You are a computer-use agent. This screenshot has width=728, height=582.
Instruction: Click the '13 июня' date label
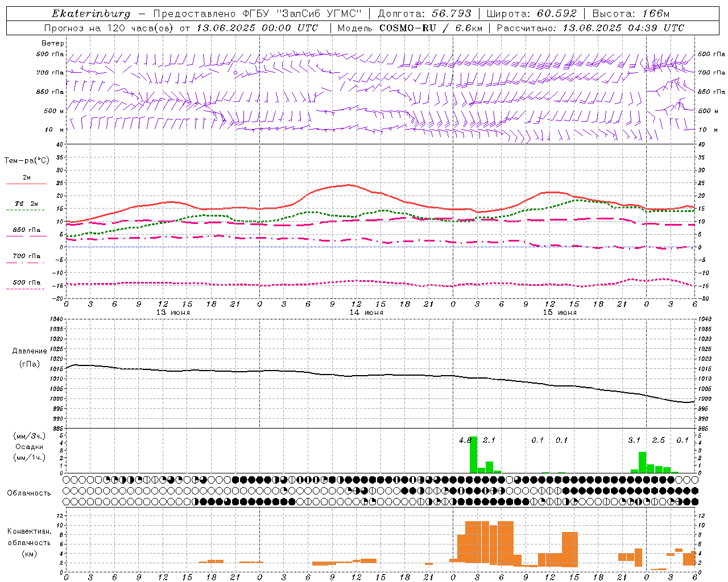[173, 313]
